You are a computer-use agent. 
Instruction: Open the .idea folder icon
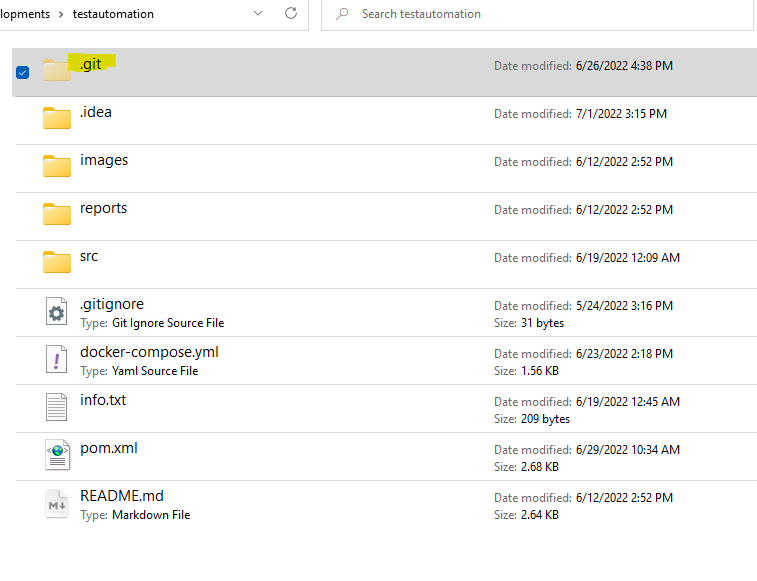click(x=57, y=119)
